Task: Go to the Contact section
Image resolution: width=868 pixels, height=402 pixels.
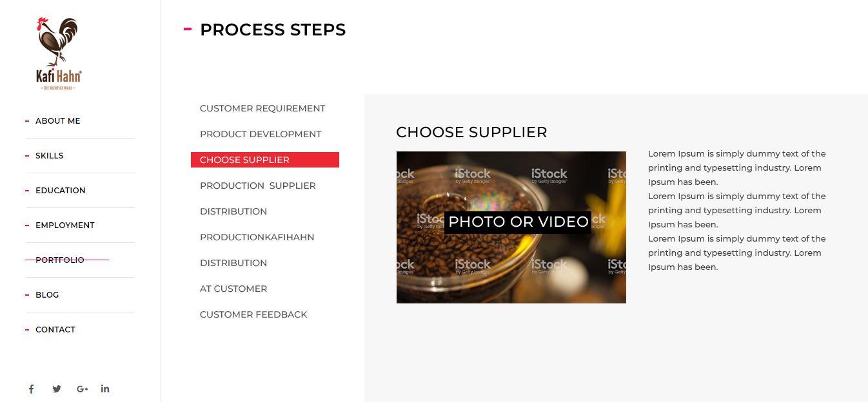Action: click(x=55, y=330)
